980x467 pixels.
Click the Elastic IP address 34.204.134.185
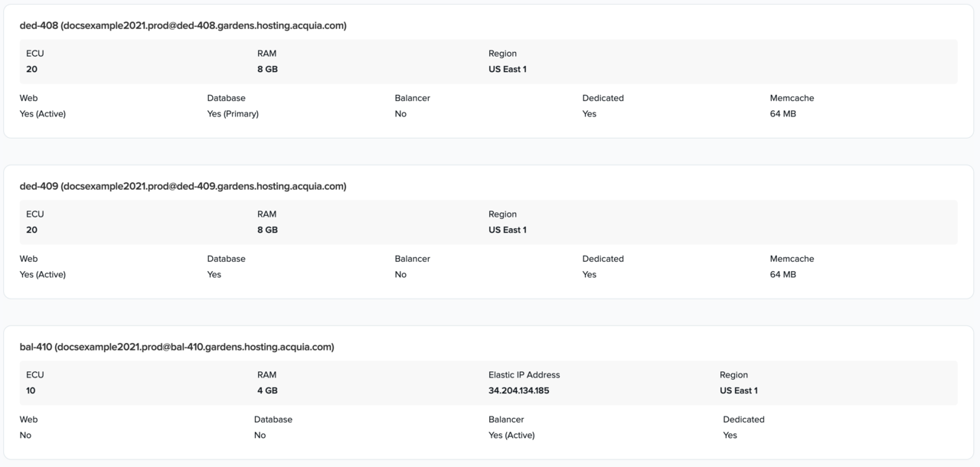pos(518,390)
